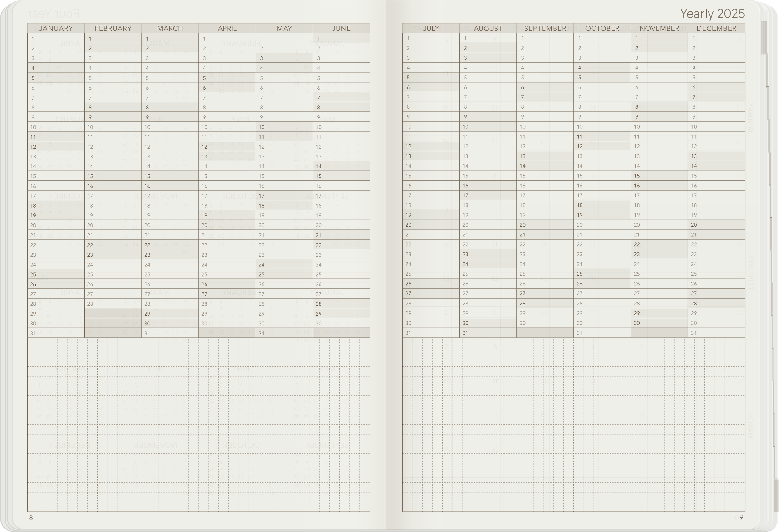Click the November 27 day cell

[659, 294]
